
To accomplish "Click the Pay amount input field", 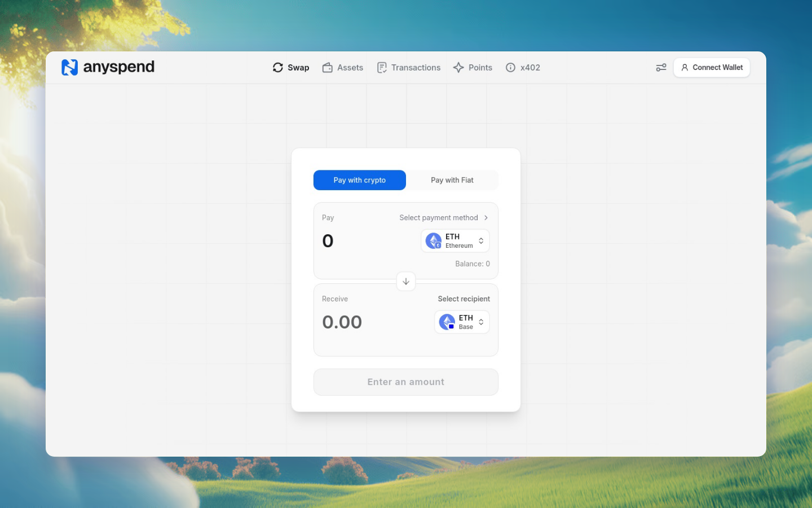I will (x=367, y=241).
